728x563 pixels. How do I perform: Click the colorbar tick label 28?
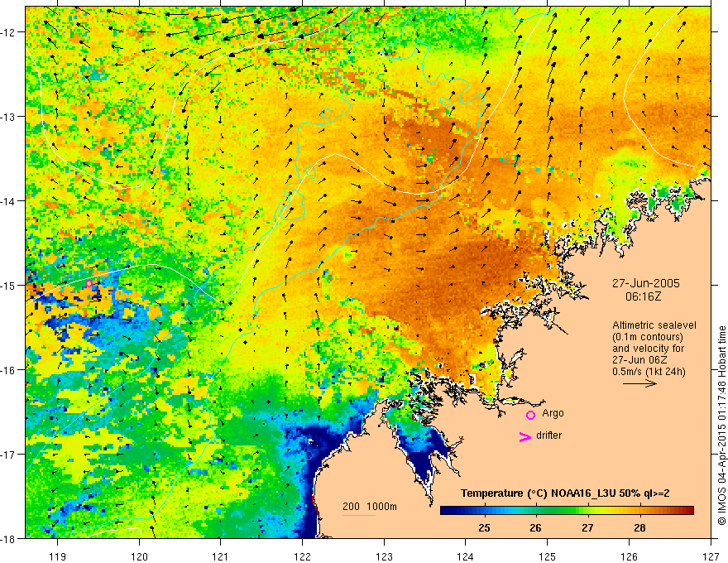tap(639, 527)
